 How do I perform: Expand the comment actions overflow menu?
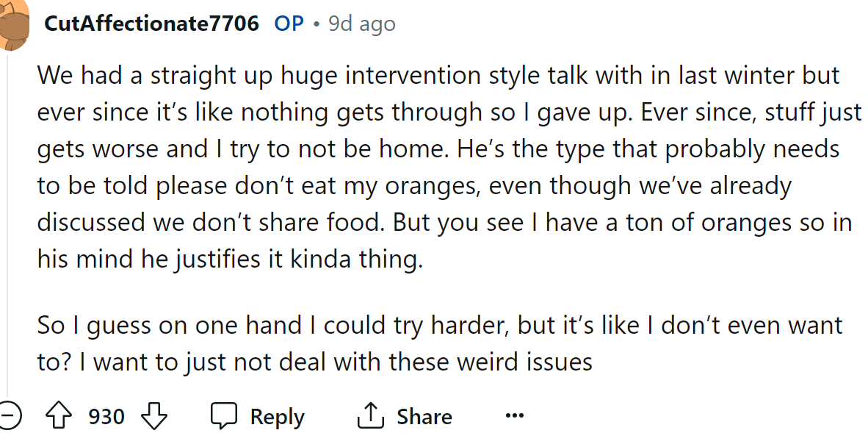pyautogui.click(x=513, y=415)
